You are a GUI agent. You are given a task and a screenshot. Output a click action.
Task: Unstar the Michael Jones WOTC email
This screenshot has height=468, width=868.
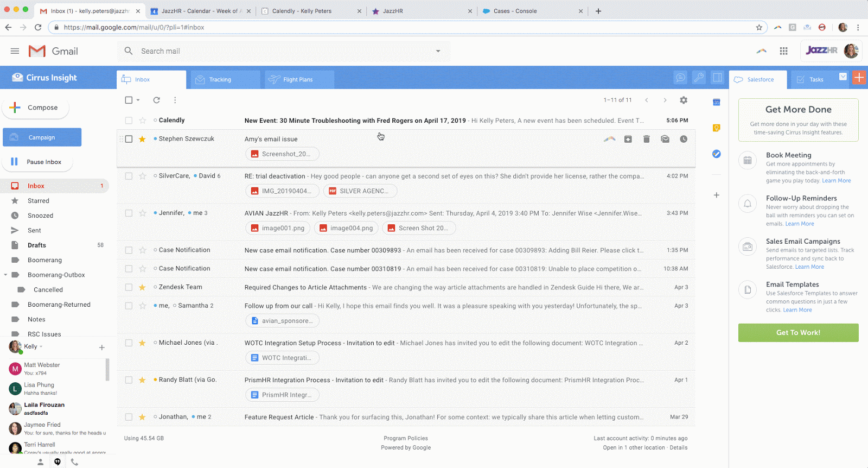(x=142, y=343)
